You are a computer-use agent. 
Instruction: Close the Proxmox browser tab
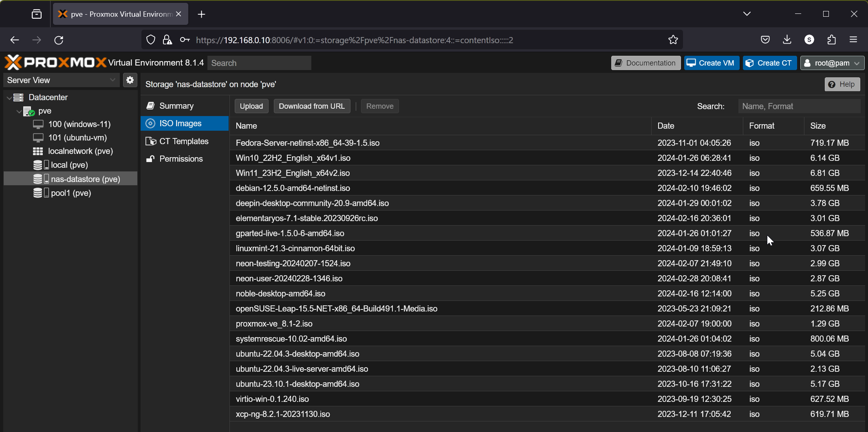coord(178,14)
